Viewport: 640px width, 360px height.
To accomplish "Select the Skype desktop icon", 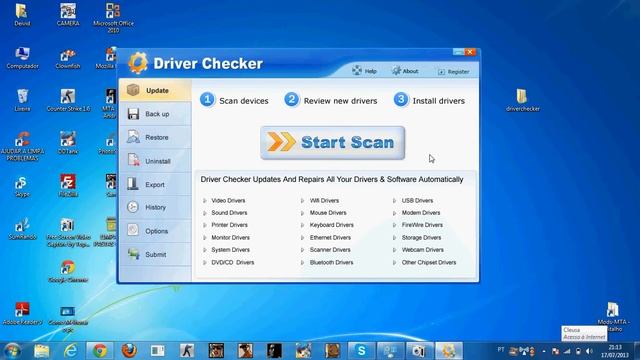I will (22, 186).
